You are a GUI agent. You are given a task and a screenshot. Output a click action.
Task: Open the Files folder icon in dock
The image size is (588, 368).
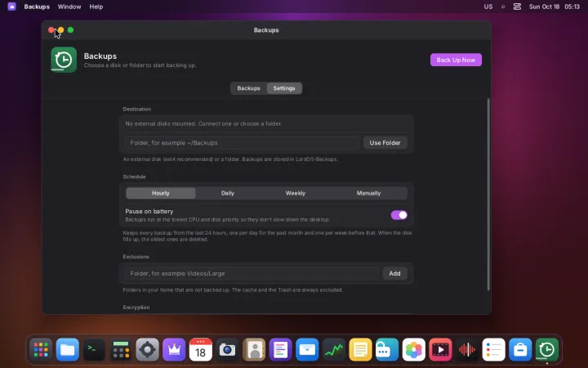coord(68,350)
